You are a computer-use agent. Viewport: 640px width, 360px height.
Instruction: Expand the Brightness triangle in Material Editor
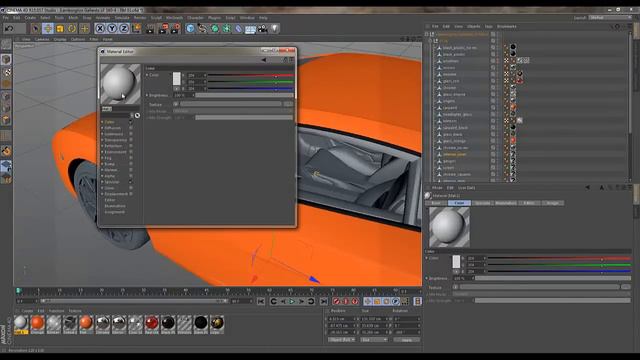(147, 95)
